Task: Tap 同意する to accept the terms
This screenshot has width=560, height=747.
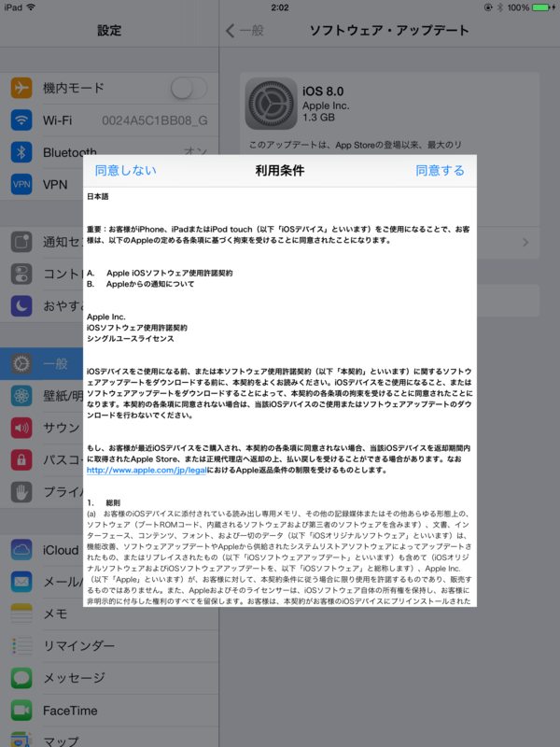Action: [x=440, y=171]
